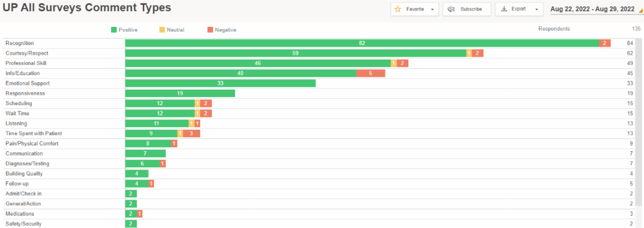Select the Professional Skill positive bar showing 46
The image size is (644, 228).
pos(258,63)
